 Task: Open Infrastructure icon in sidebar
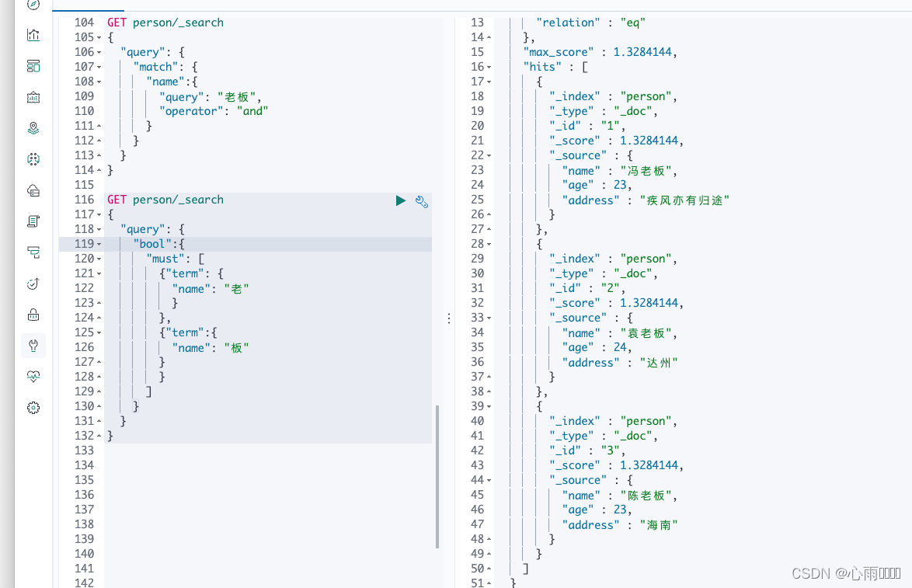33,190
